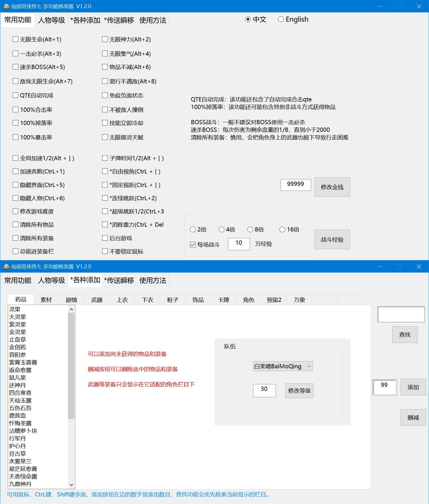Enable 技能立即冷却 option
The width and height of the screenshot is (429, 504).
coord(105,123)
